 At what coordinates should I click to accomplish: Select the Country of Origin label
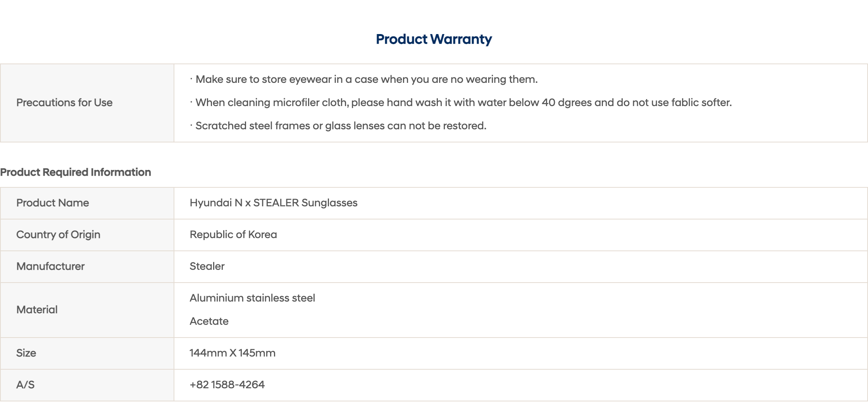(58, 235)
